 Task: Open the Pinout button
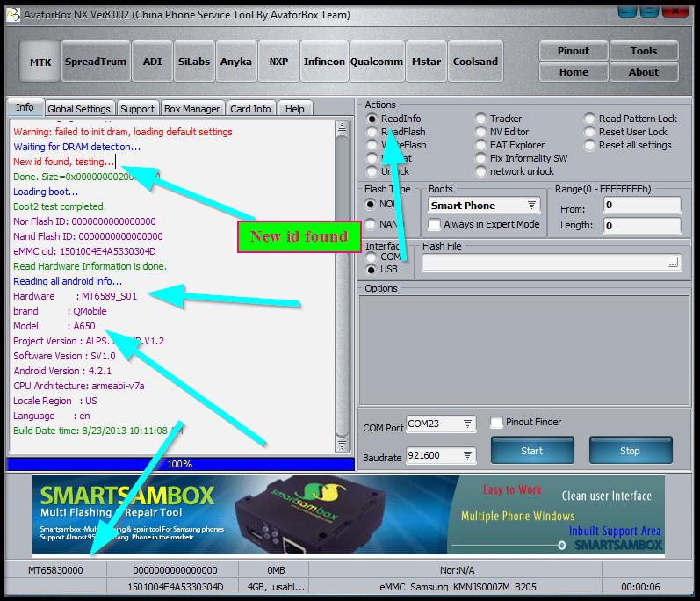pyautogui.click(x=574, y=51)
